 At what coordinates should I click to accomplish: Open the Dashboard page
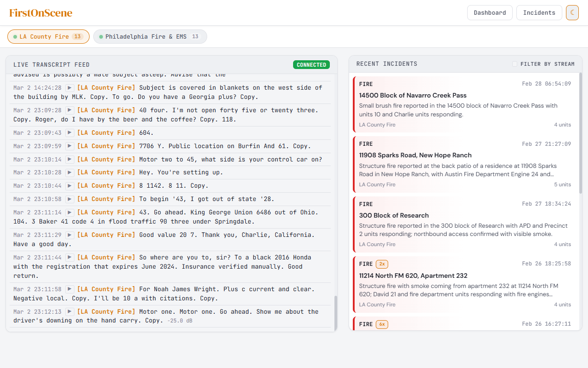click(x=490, y=12)
